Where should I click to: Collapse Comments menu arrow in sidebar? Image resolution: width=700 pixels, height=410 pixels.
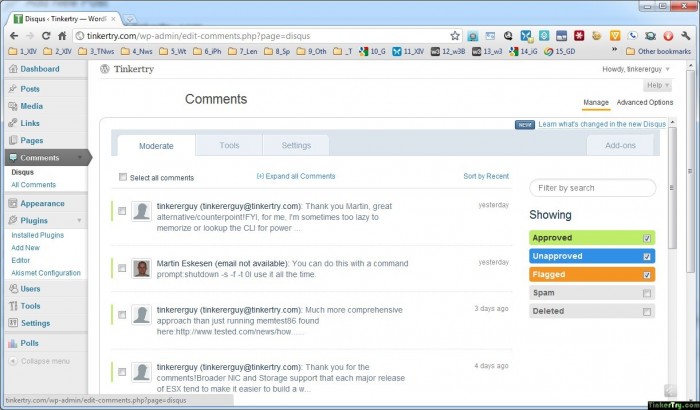pyautogui.click(x=80, y=158)
